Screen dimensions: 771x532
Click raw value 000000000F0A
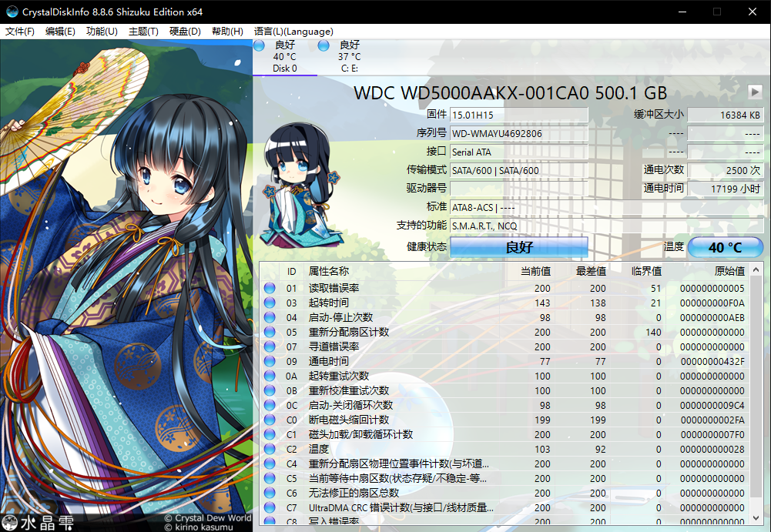click(x=712, y=303)
